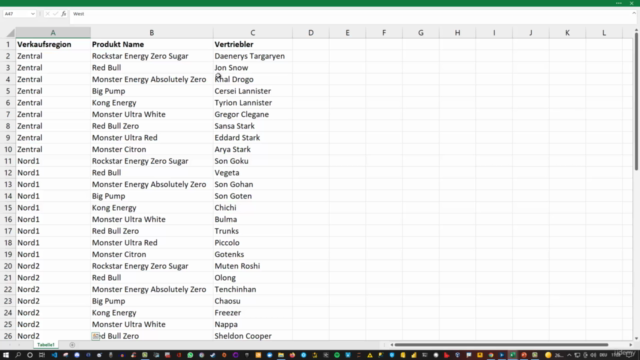
Task: Select cell containing Sheldon Cooper
Action: 253,336
